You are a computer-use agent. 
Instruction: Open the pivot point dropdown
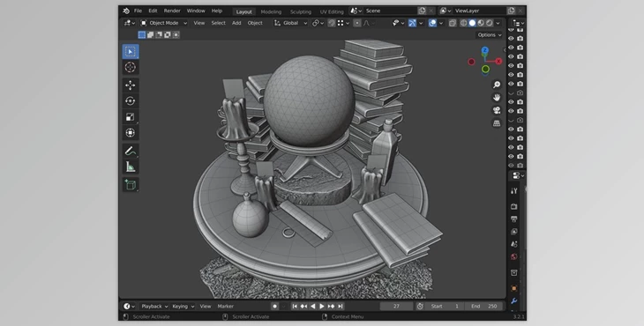(318, 23)
